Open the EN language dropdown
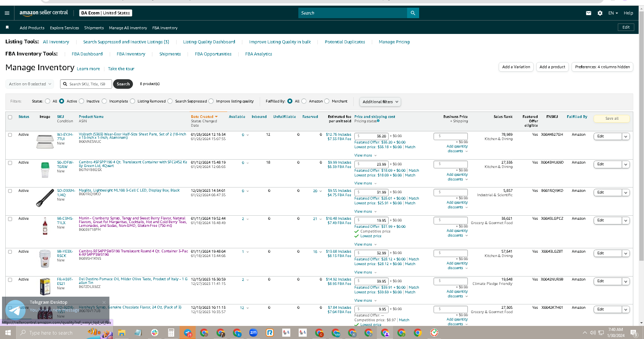The height and width of the screenshot is (339, 644). click(613, 13)
